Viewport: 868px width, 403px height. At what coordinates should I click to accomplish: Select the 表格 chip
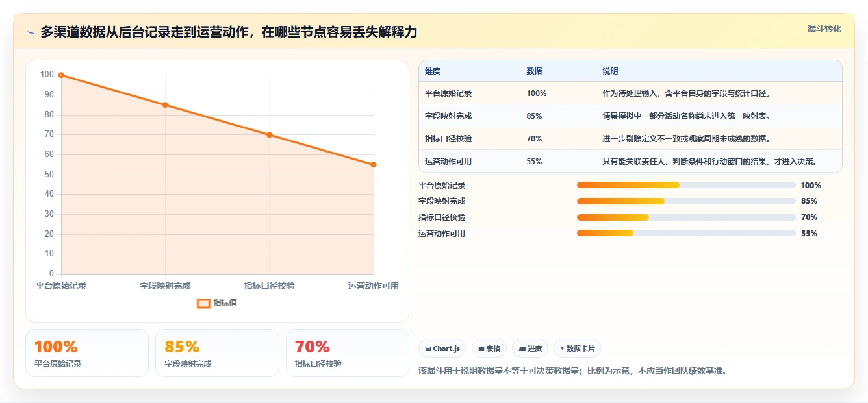pos(489,348)
